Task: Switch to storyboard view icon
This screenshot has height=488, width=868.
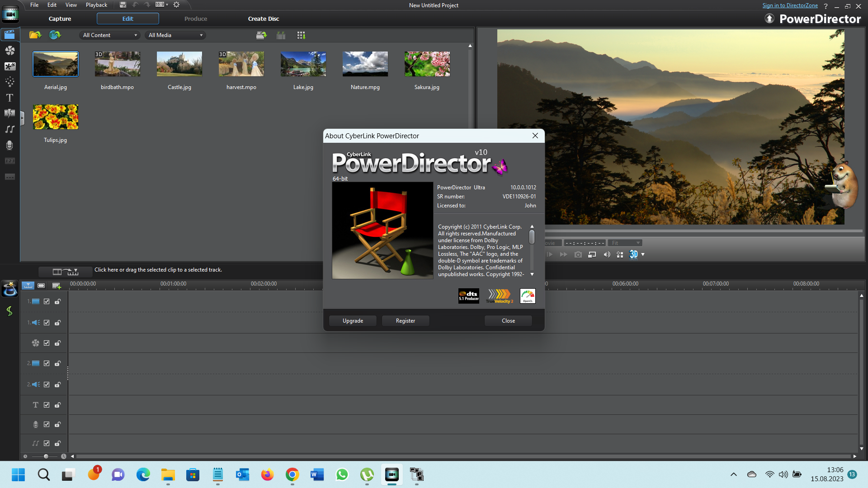Action: [41, 286]
